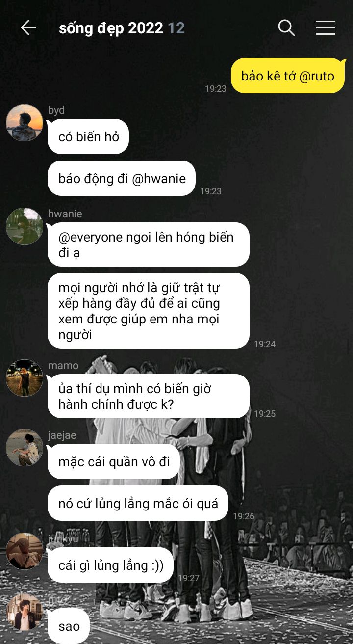Select the "cái gì lủng lẳng :))" message
The image size is (353, 644).
[110, 565]
